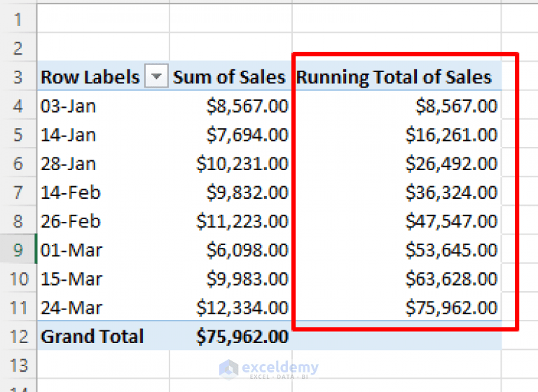538x392 pixels.
Task: Select row header 11
Action: tap(18, 307)
